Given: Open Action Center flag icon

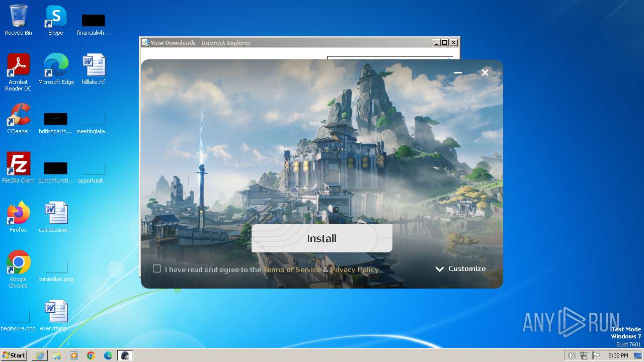Looking at the screenshot, I should point(596,355).
